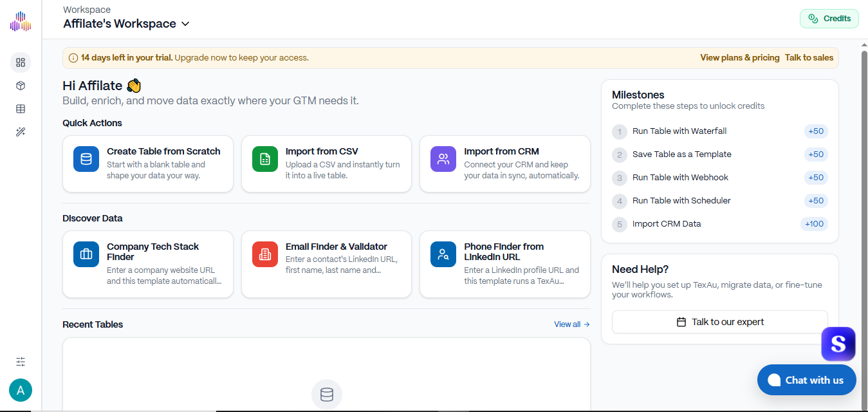Click milestone step number 3 circle

620,178
